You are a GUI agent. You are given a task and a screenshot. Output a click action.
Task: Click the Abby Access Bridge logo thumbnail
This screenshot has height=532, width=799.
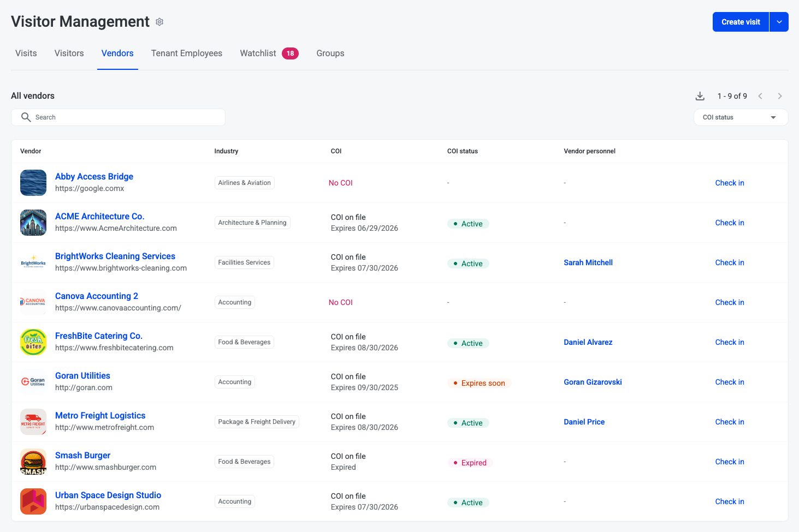(x=33, y=183)
